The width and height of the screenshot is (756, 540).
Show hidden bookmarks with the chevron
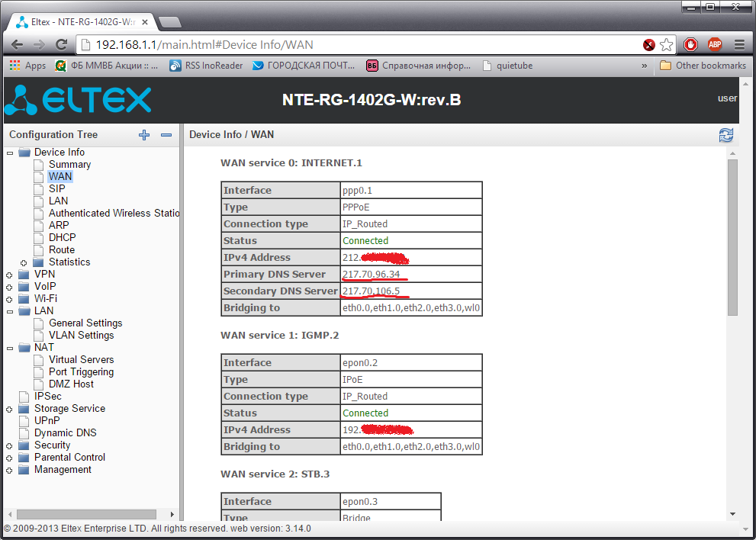[x=644, y=66]
